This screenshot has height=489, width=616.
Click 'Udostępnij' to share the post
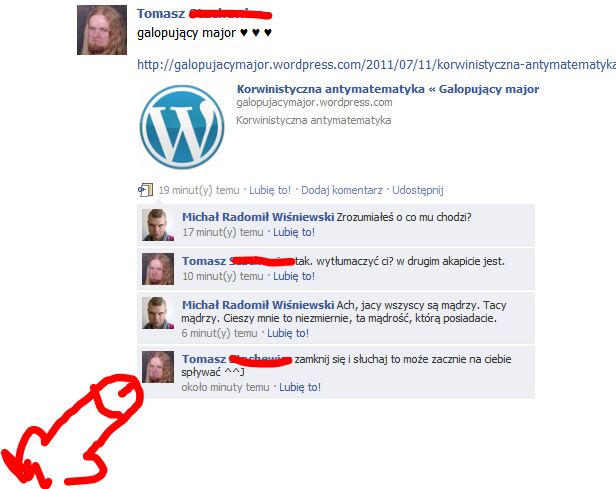(x=418, y=190)
